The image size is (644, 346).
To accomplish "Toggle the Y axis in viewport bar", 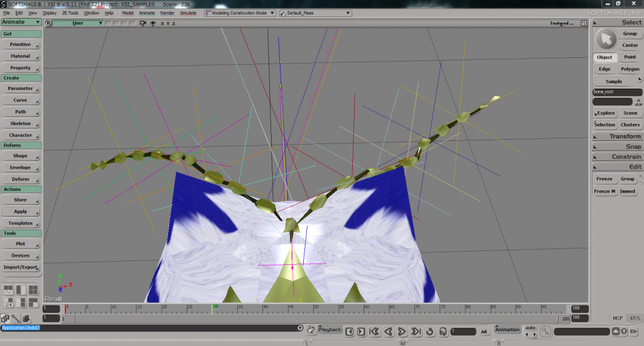I will 168,23.
